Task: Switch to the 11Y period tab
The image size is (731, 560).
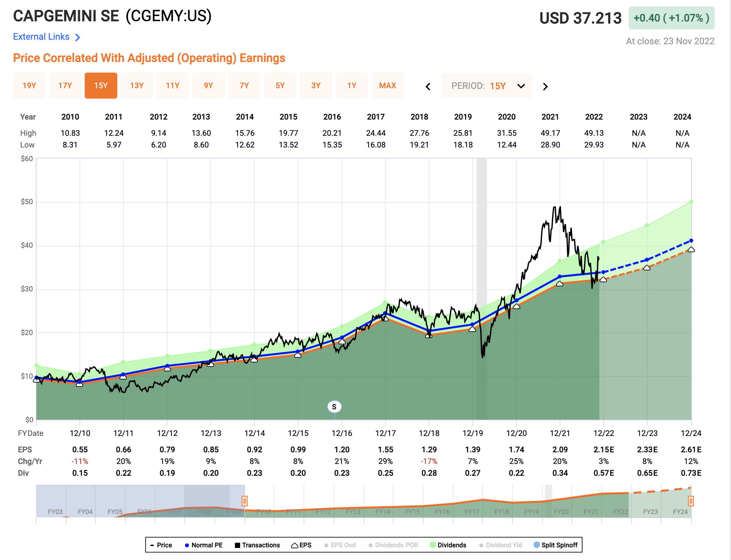Action: [173, 86]
